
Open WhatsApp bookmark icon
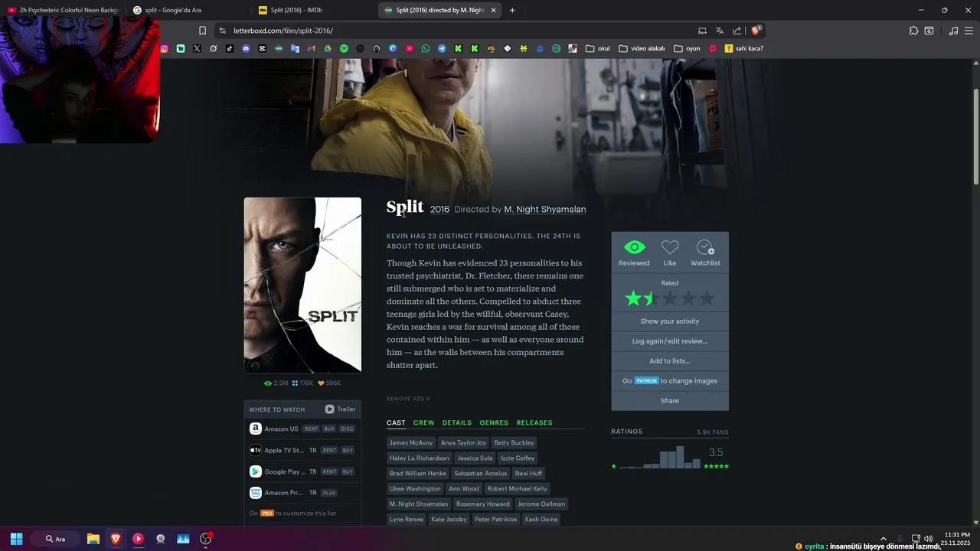pyautogui.click(x=426, y=48)
